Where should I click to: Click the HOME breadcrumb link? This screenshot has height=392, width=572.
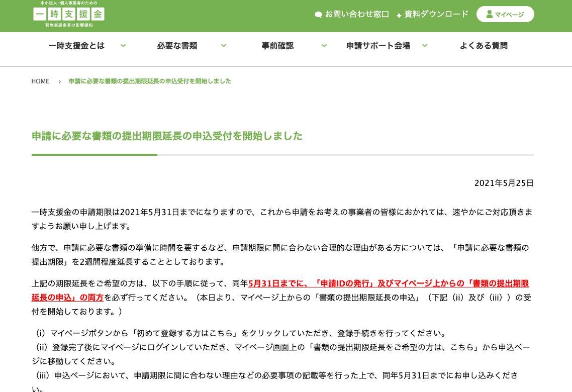point(40,81)
